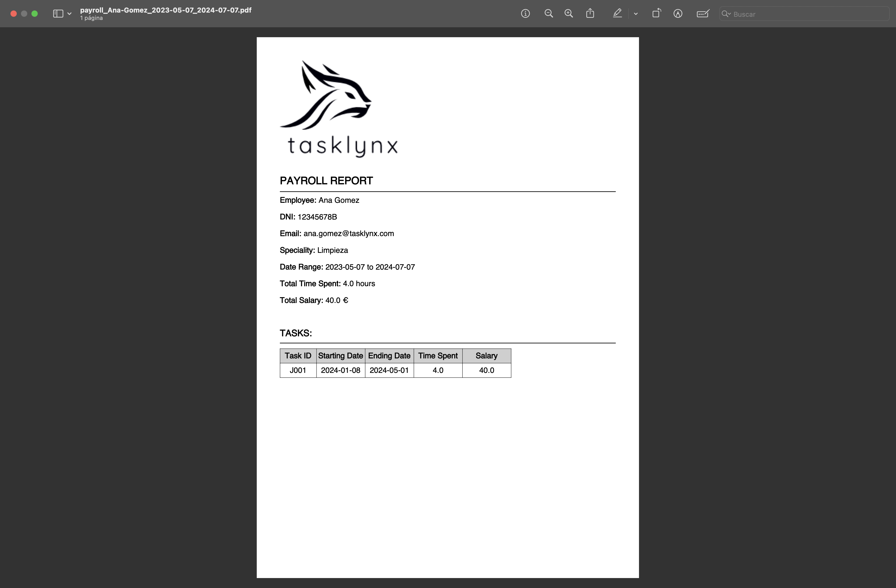
Task: Click the Salary column header
Action: tap(487, 356)
